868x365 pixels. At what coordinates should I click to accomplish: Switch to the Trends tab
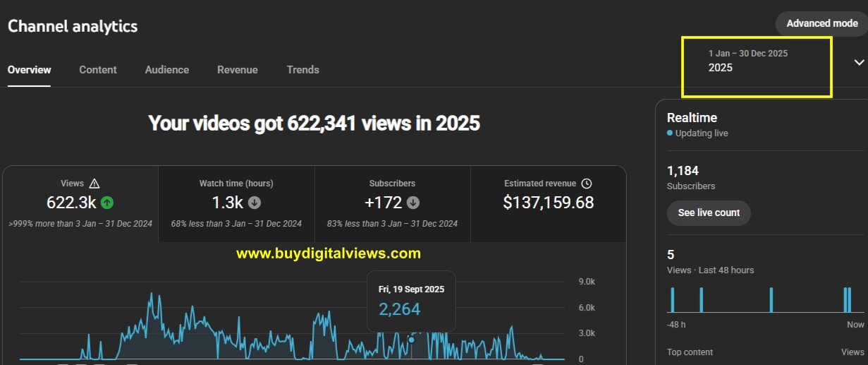coord(303,70)
